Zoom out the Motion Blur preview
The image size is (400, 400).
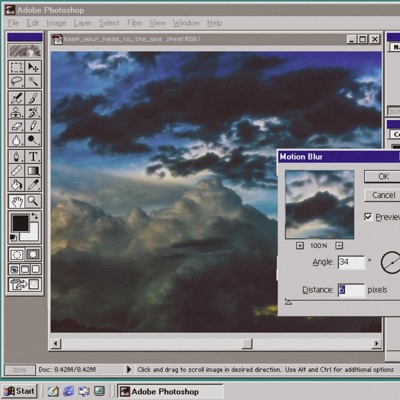[339, 246]
